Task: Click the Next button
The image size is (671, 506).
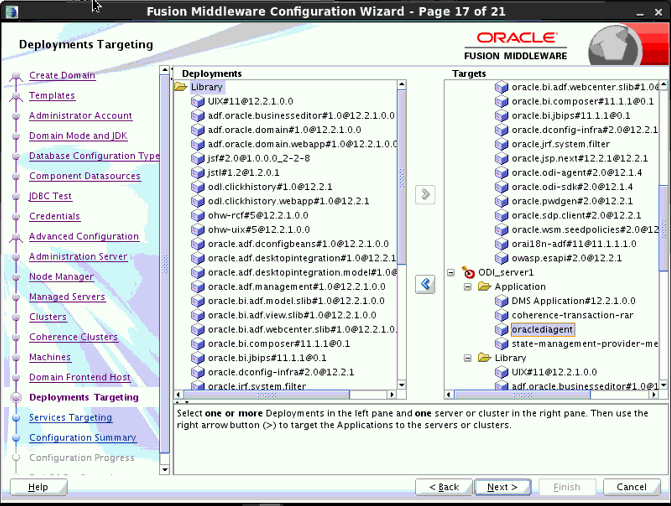Action: [502, 487]
